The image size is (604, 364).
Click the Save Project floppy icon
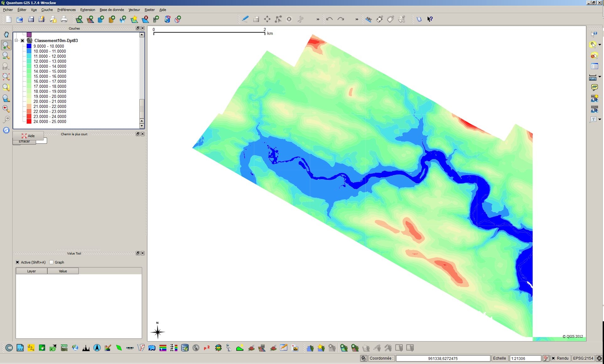pos(31,19)
